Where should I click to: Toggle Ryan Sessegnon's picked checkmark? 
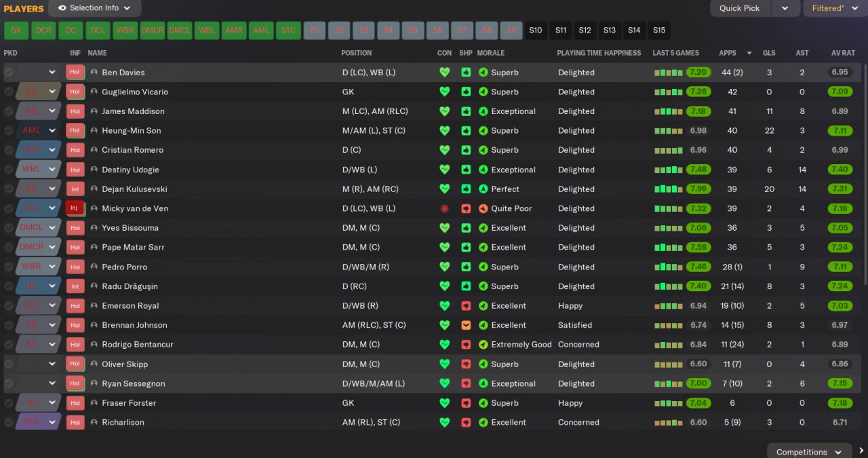[9, 383]
